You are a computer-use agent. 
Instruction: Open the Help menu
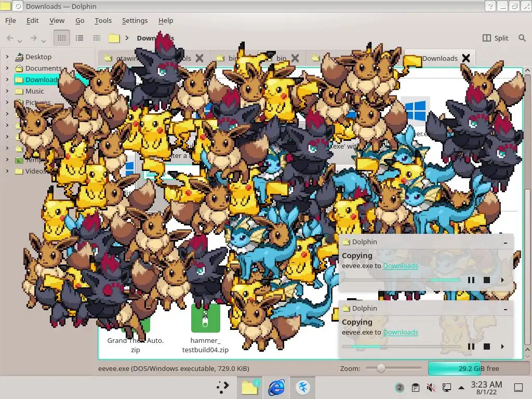166,20
